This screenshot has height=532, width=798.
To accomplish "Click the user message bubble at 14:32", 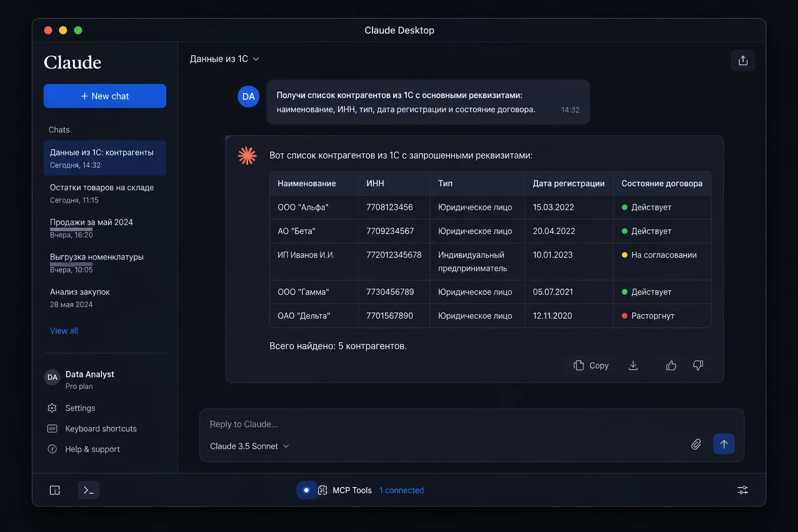I will coord(428,102).
